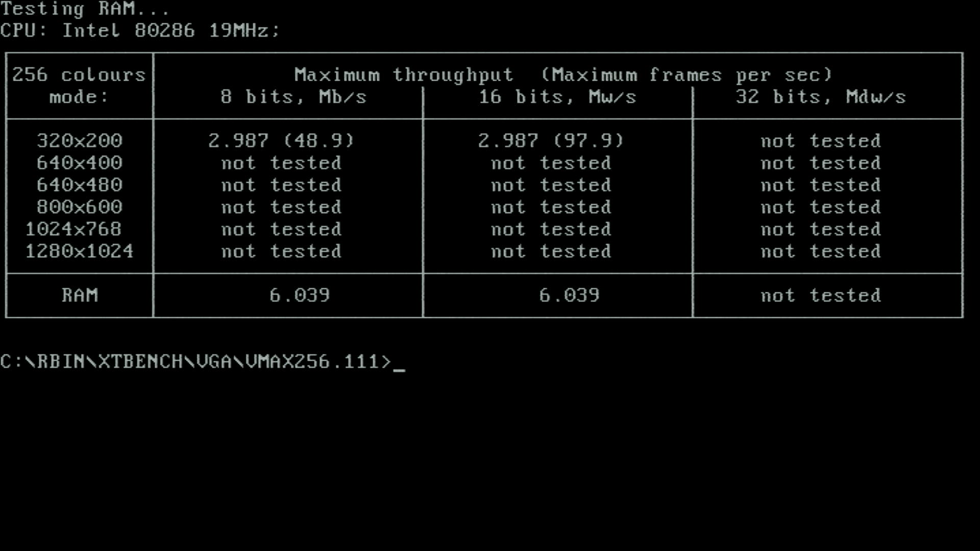Select the 800x600 mode row label

coord(80,207)
